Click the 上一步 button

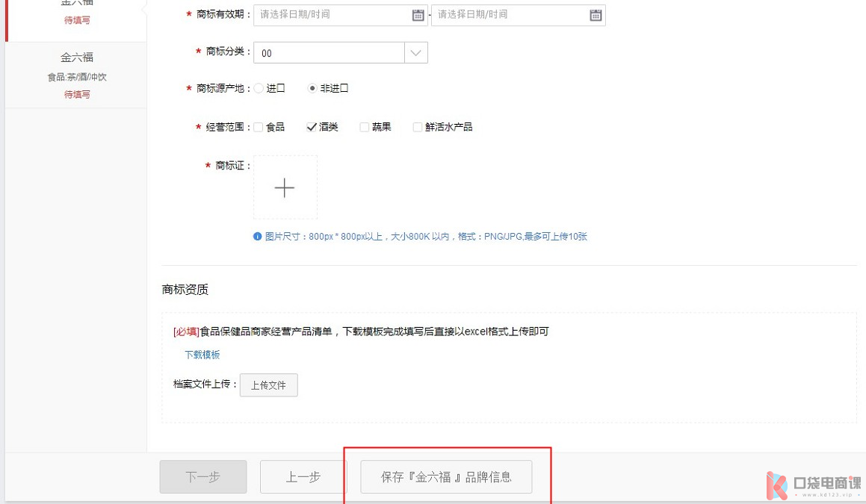(303, 477)
